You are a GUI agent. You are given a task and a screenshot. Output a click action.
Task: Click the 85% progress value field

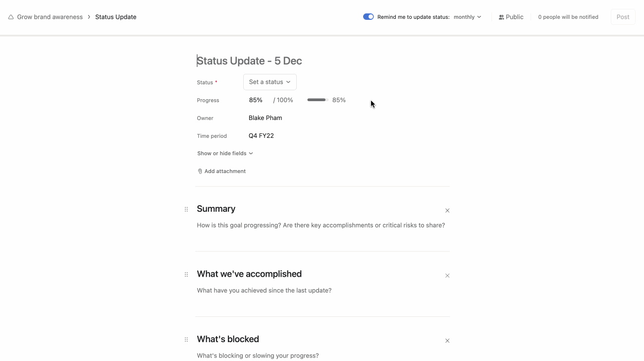256,100
